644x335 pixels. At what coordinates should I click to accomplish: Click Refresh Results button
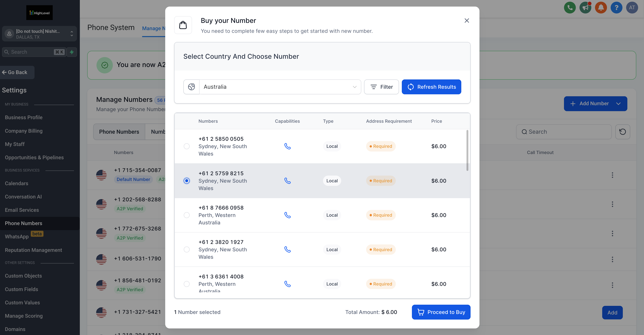tap(431, 87)
